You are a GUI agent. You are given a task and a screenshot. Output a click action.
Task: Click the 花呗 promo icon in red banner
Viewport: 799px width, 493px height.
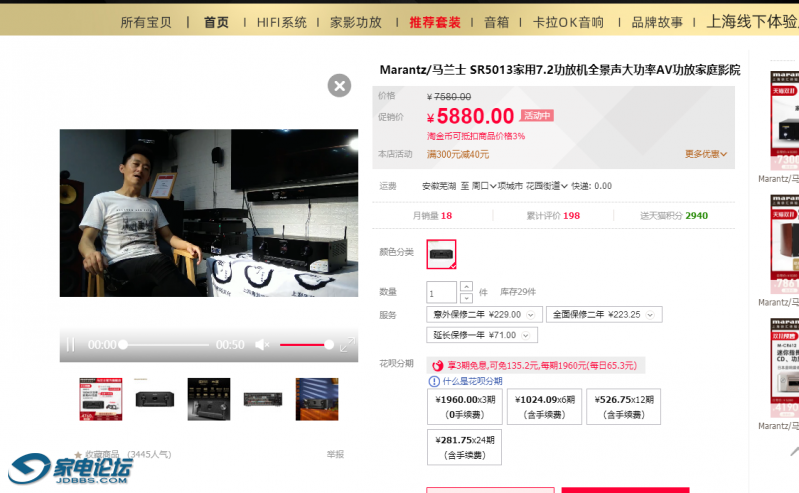click(437, 366)
